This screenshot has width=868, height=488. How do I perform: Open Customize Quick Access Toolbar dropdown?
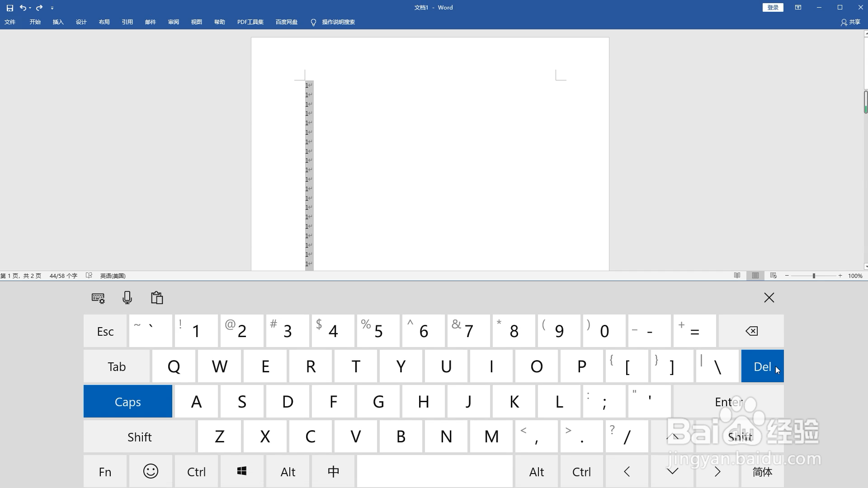click(x=52, y=8)
